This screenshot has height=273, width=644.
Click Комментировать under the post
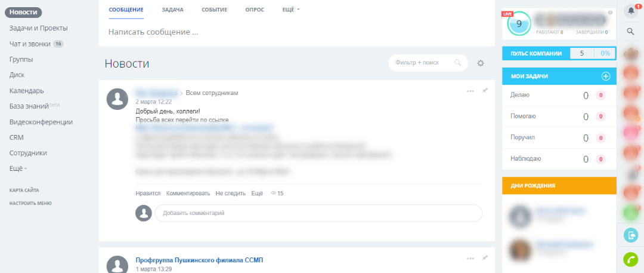[188, 193]
